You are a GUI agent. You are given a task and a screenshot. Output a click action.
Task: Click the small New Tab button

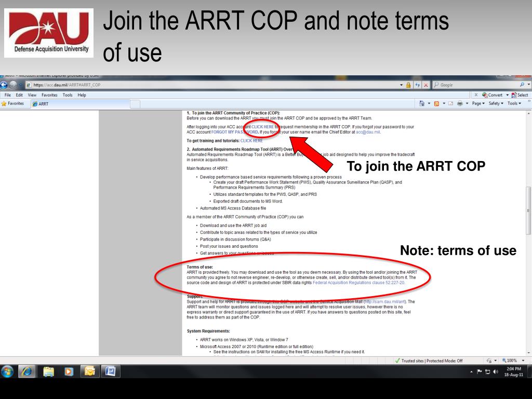pyautogui.click(x=135, y=104)
